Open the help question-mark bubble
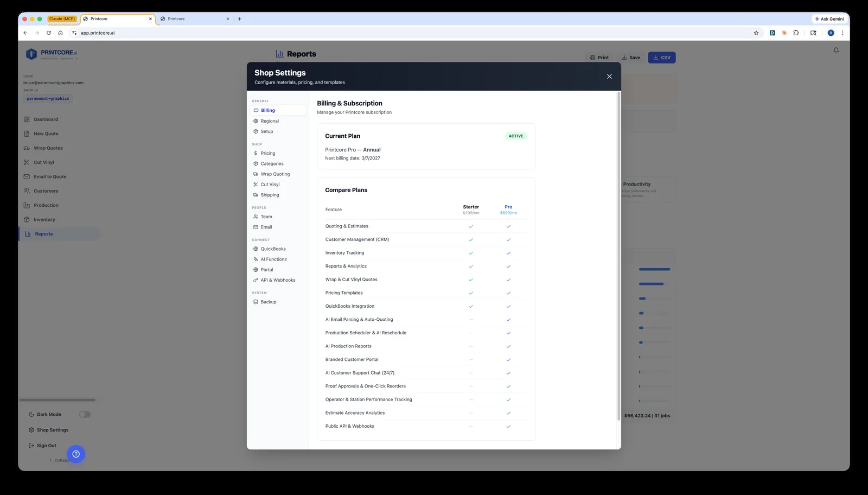868x495 pixels. 76,454
